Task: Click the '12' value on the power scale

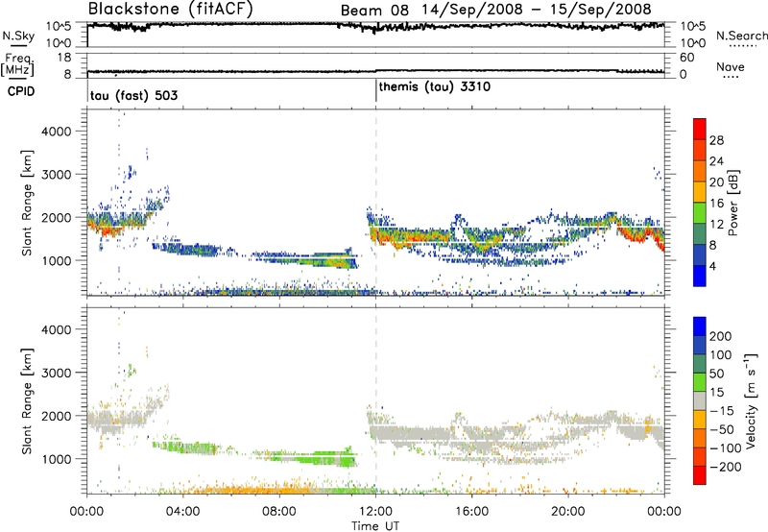Action: point(716,225)
